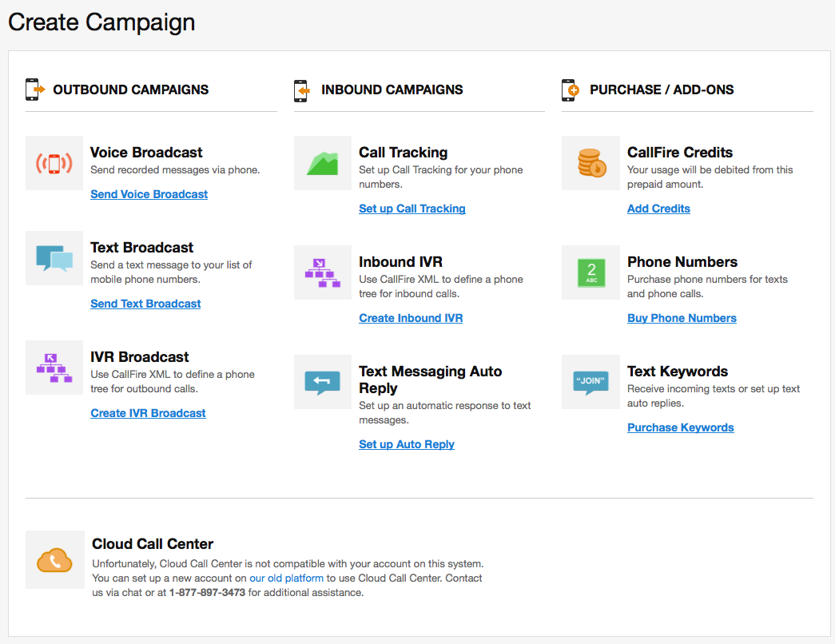Select the Text Keywords JOIN icon

[590, 381]
